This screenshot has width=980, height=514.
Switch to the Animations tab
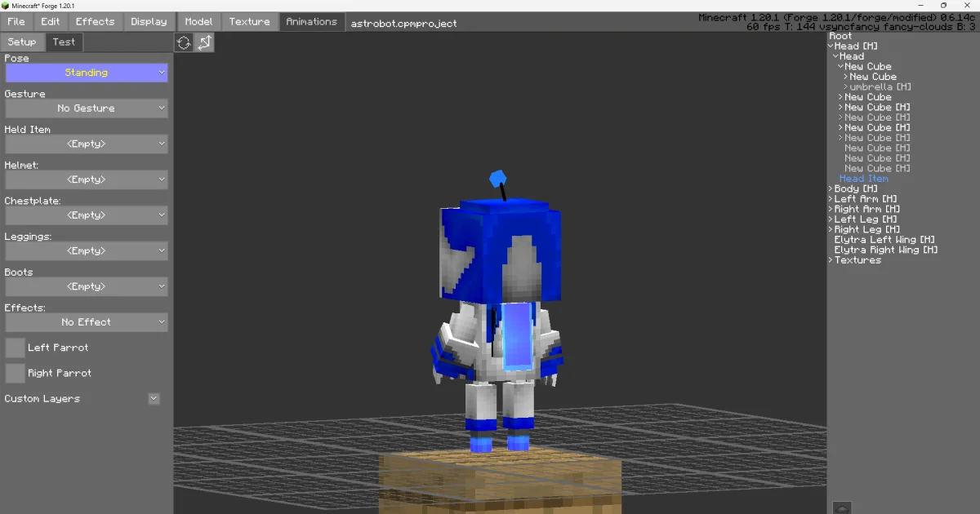(x=311, y=22)
